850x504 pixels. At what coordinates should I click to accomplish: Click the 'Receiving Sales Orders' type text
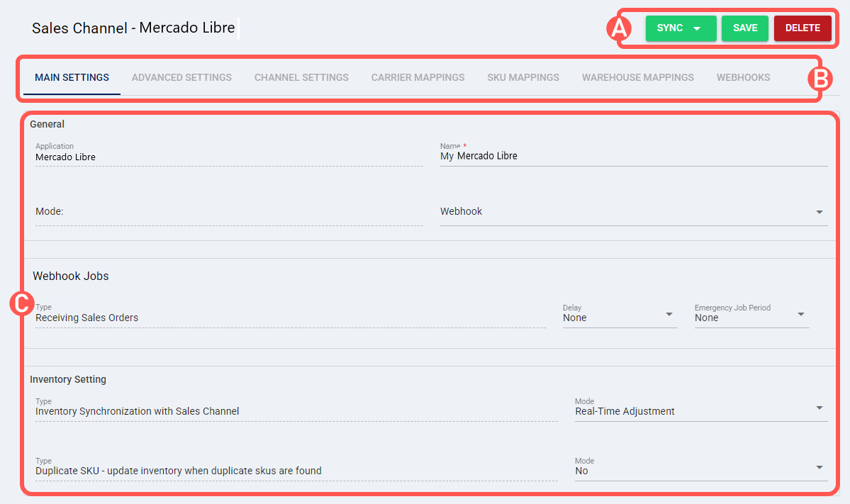point(86,318)
